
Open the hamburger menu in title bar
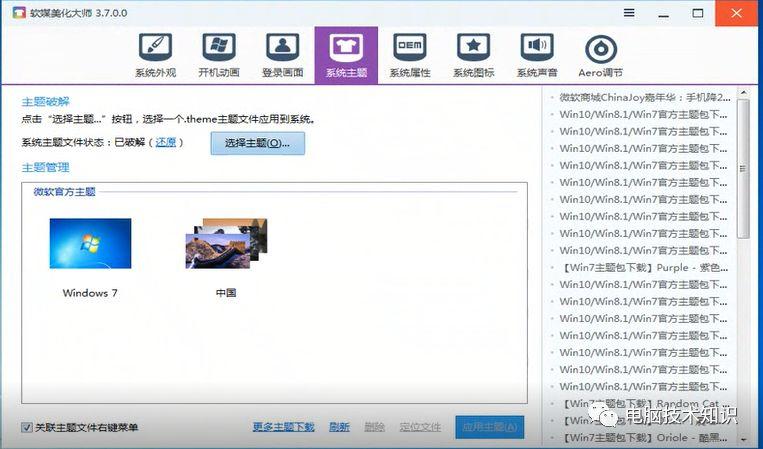coord(629,13)
